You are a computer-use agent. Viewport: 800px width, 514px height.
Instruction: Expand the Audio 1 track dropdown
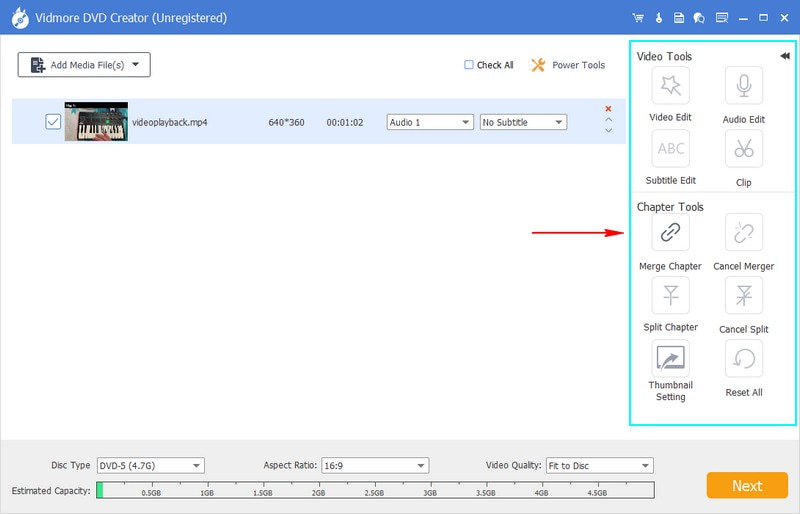click(x=430, y=122)
